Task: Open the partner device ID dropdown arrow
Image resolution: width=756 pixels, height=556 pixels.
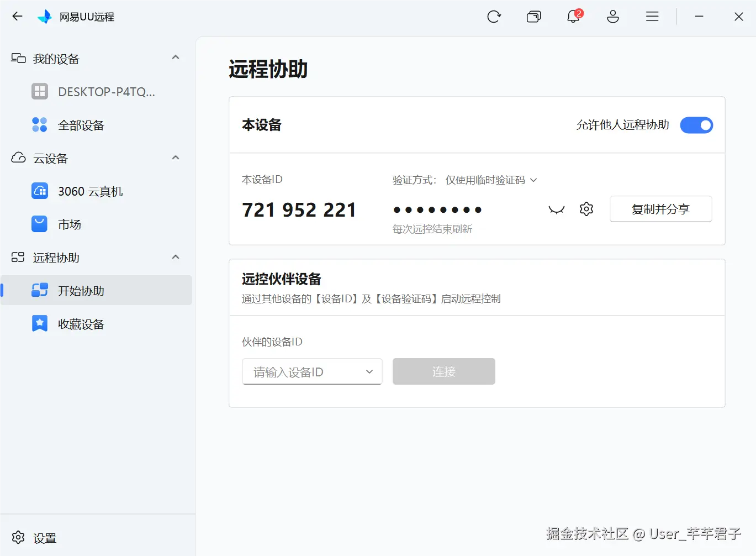Action: [x=369, y=372]
